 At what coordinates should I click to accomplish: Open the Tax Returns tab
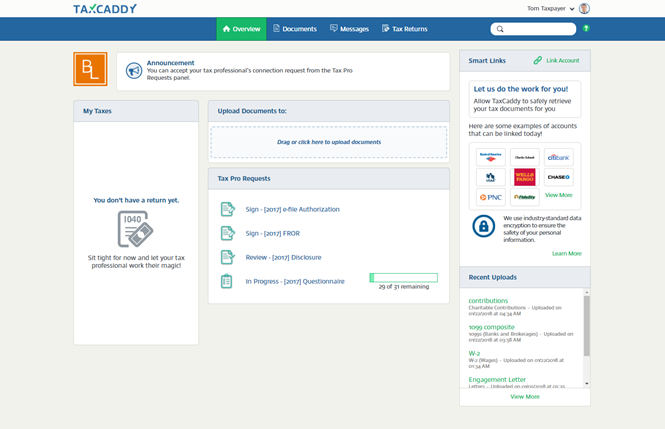click(405, 29)
